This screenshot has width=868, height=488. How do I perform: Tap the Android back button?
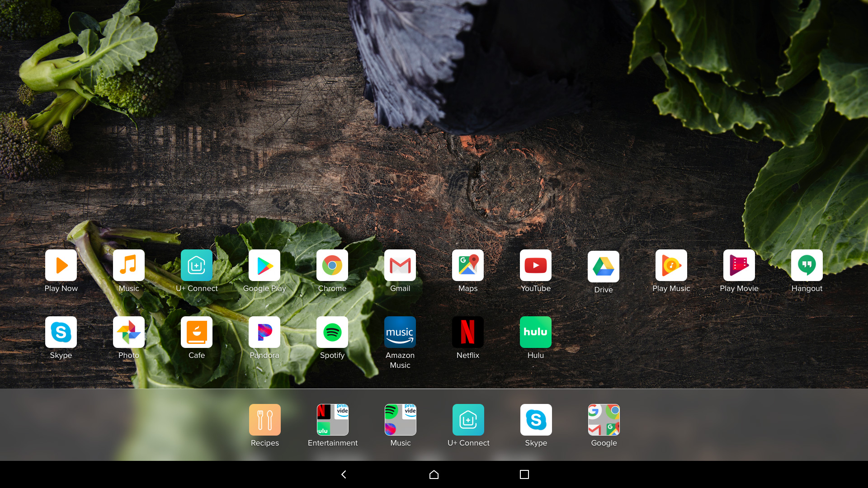click(344, 474)
